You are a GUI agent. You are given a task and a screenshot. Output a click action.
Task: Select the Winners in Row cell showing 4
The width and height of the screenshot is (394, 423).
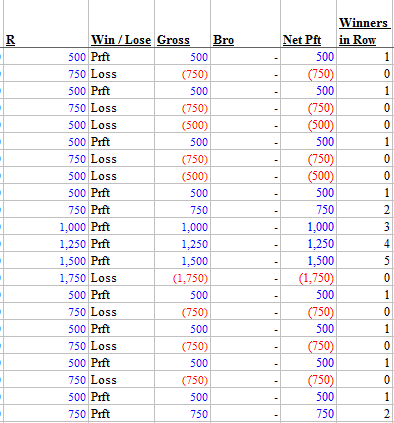pos(365,244)
